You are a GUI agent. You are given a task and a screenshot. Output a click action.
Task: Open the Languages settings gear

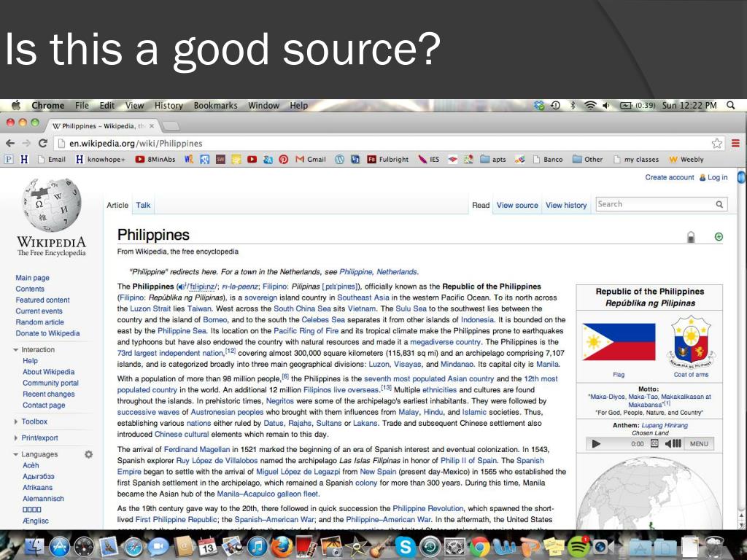click(x=88, y=454)
